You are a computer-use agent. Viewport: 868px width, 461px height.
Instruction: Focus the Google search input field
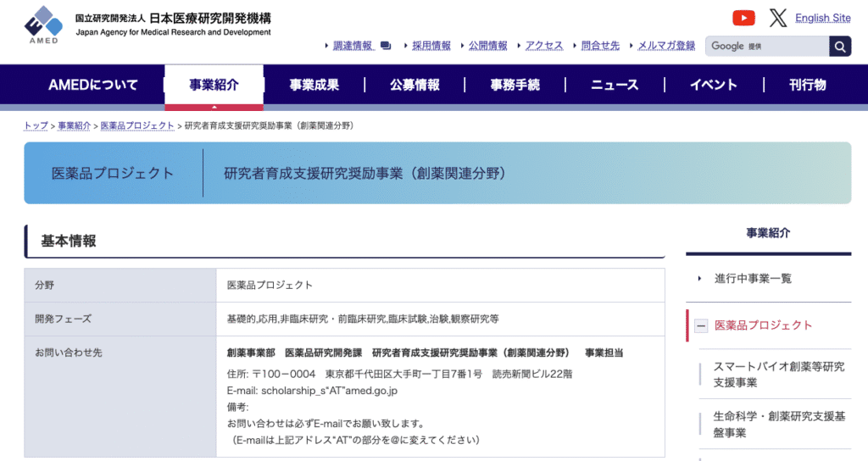766,46
